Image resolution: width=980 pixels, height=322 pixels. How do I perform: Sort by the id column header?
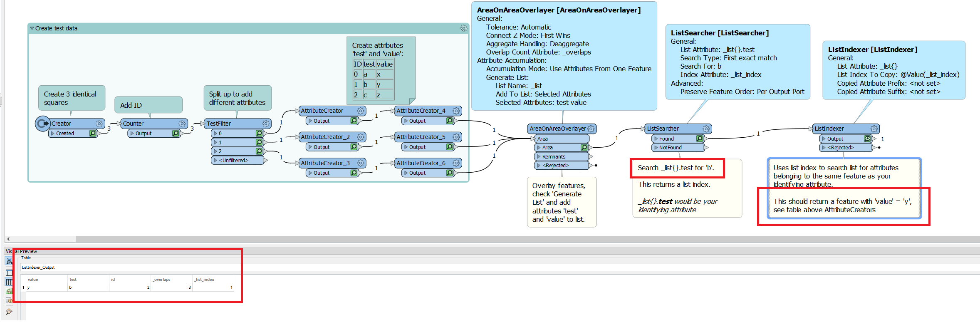[x=130, y=280]
